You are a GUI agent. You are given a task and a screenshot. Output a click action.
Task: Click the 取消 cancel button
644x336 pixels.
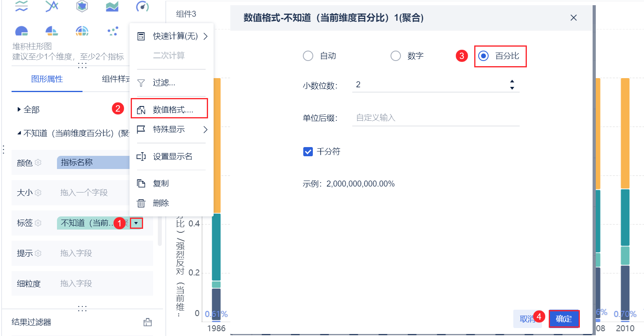point(528,319)
